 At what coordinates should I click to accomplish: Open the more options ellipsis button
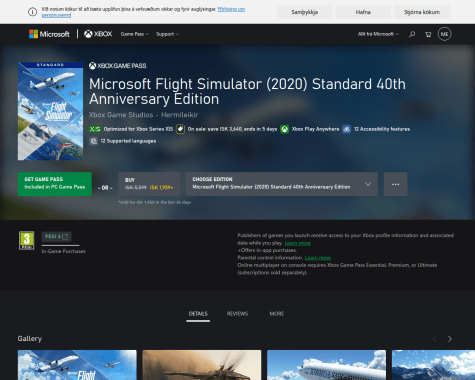point(395,184)
